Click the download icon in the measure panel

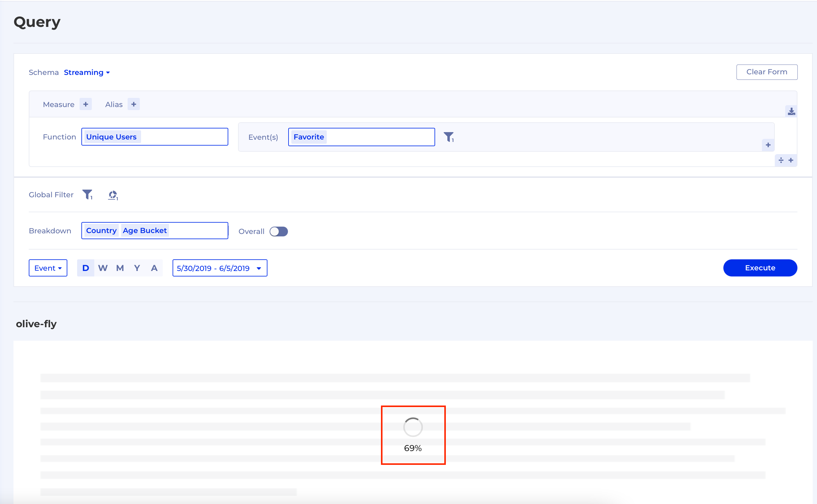[x=791, y=111]
